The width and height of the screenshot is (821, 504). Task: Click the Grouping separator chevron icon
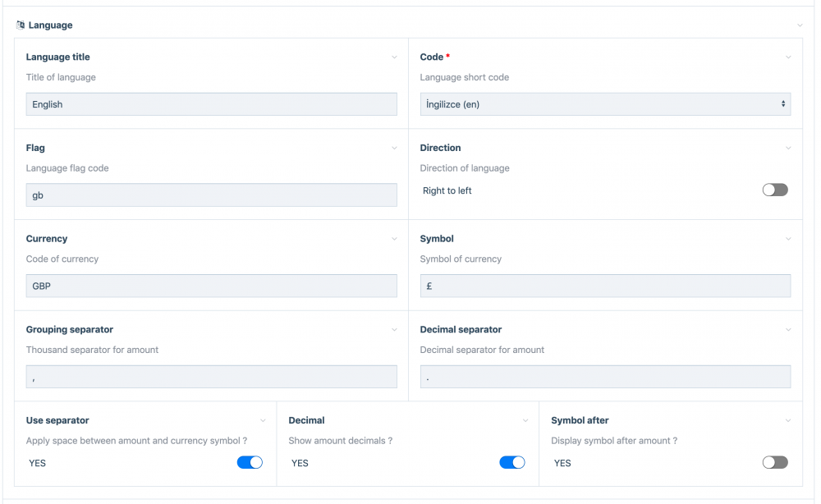pyautogui.click(x=395, y=330)
